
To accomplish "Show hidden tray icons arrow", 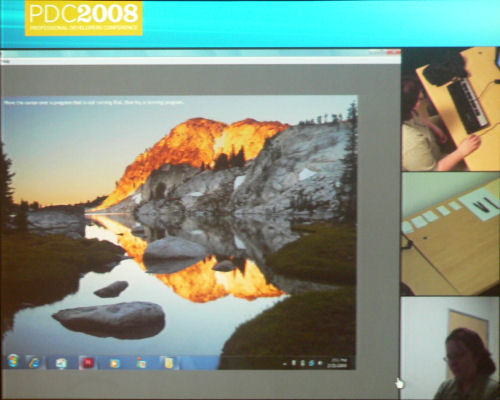I will (285, 364).
